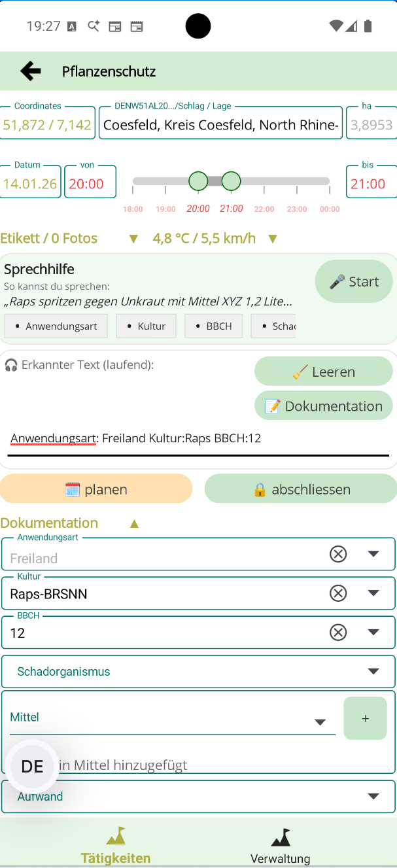Expand the weather details arrow
Viewport: 397px width, 868px height.
273,239
